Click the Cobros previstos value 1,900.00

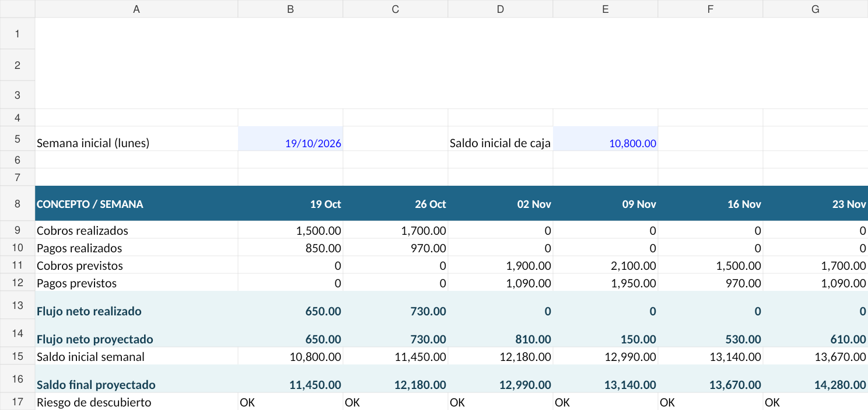pyautogui.click(x=501, y=265)
